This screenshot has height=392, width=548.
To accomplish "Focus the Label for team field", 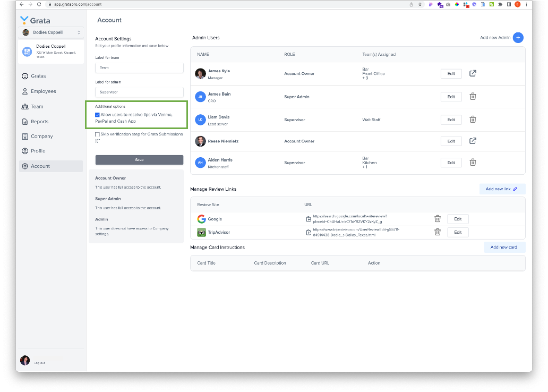I will (x=139, y=68).
